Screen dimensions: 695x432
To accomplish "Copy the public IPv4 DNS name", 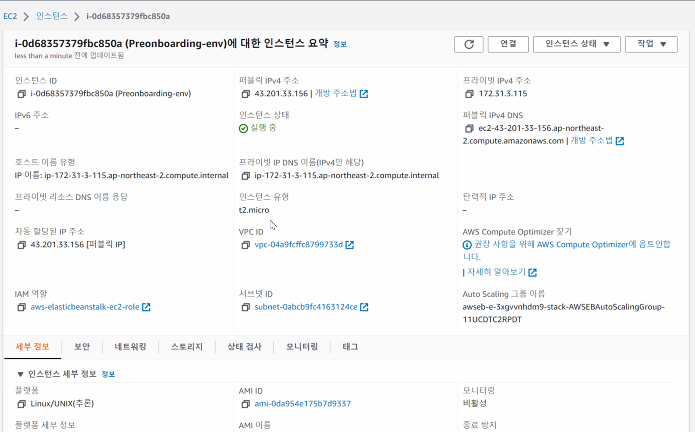I will 469,128.
